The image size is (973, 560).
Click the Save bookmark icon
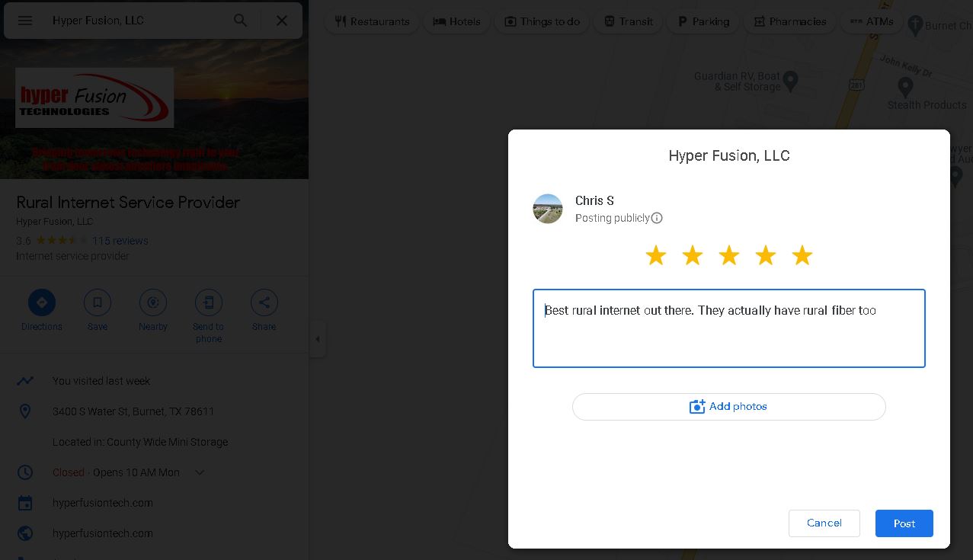coord(98,302)
